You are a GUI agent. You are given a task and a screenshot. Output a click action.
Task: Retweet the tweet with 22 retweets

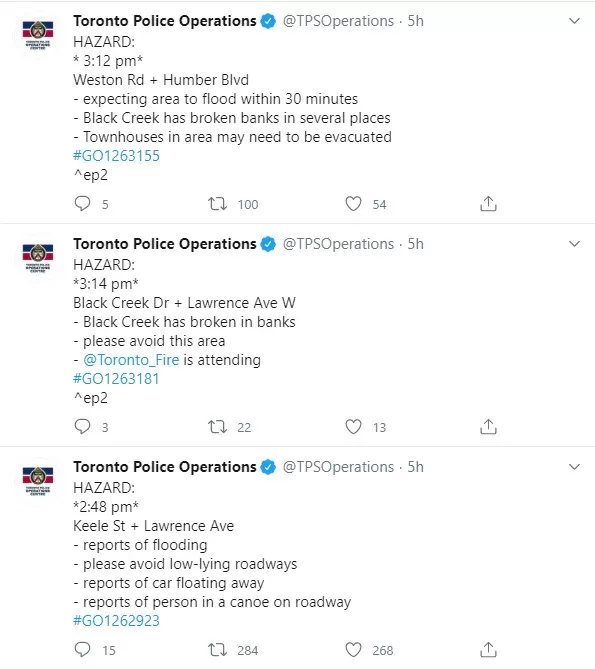(217, 427)
